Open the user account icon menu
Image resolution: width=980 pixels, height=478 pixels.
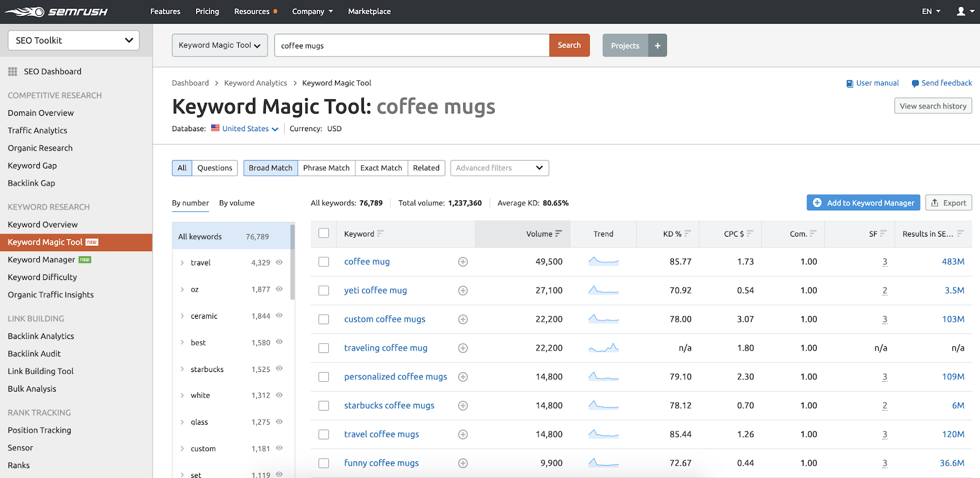point(965,12)
